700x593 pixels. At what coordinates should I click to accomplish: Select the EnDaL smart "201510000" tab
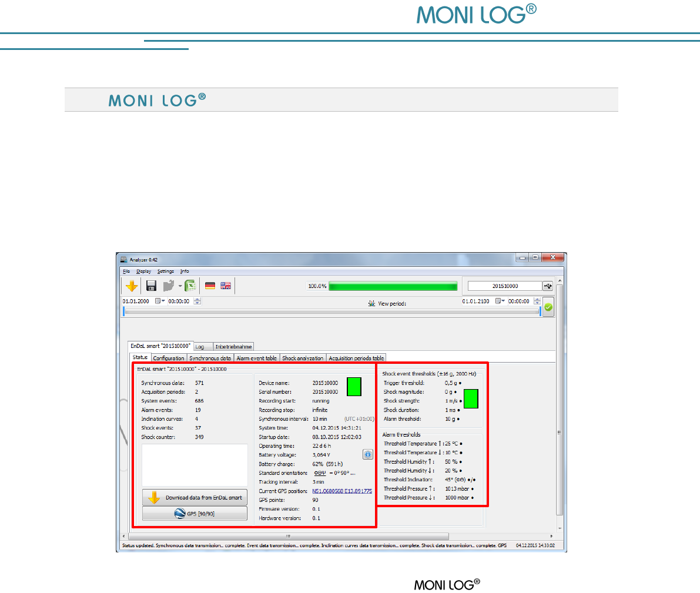(160, 346)
